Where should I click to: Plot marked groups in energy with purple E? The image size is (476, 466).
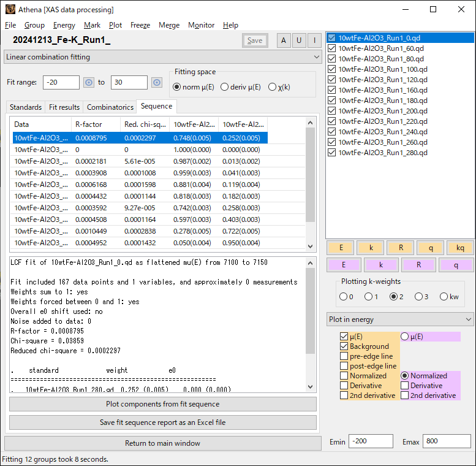pos(344,265)
